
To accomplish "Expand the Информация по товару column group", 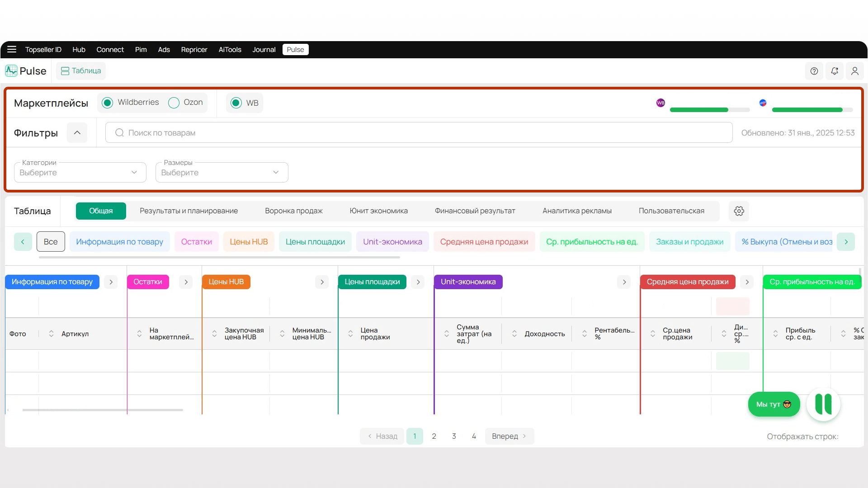I will [111, 282].
